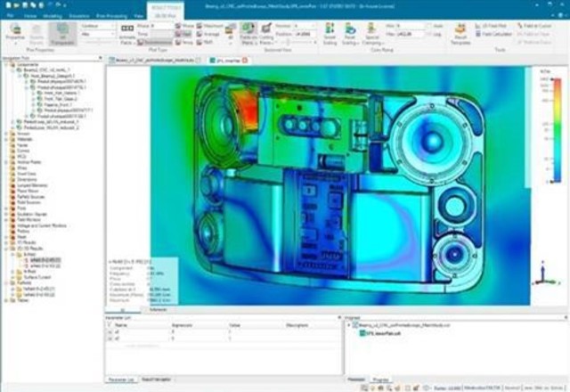Open the Contour plot style dropdown

tap(98, 26)
